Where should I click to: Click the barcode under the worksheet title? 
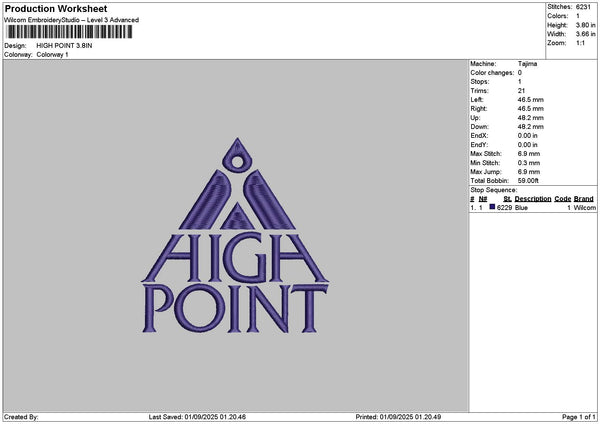click(70, 32)
